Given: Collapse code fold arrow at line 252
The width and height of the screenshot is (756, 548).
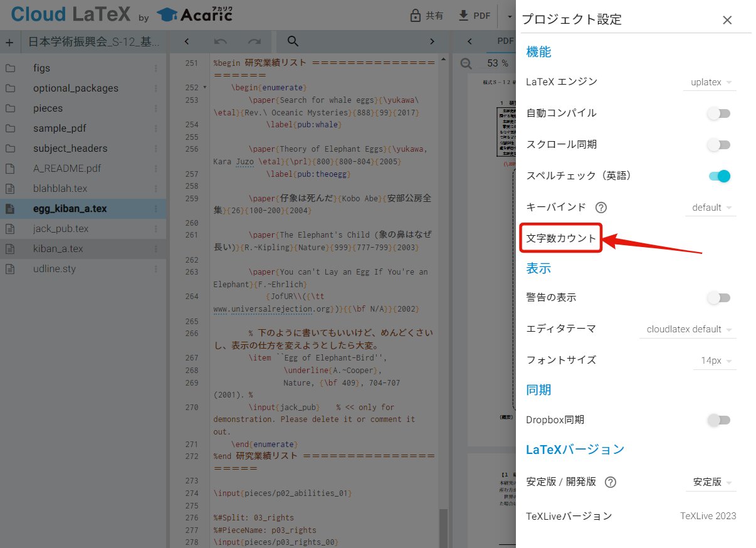Looking at the screenshot, I should tap(205, 88).
